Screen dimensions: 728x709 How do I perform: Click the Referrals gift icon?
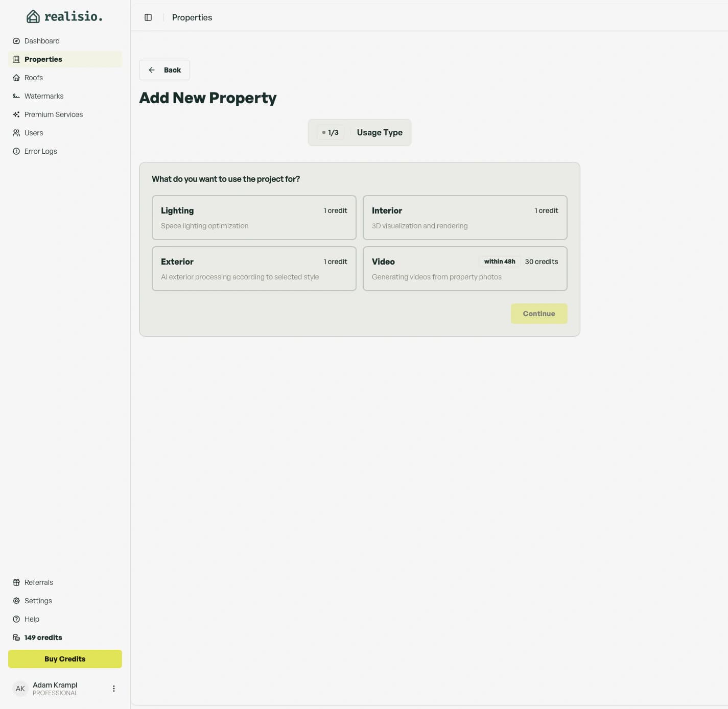(16, 582)
